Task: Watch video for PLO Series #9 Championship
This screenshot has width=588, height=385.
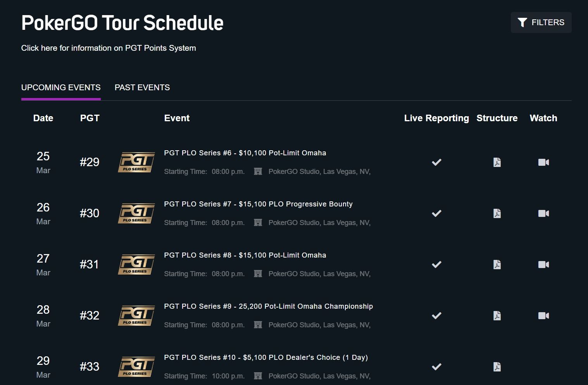Action: click(543, 316)
